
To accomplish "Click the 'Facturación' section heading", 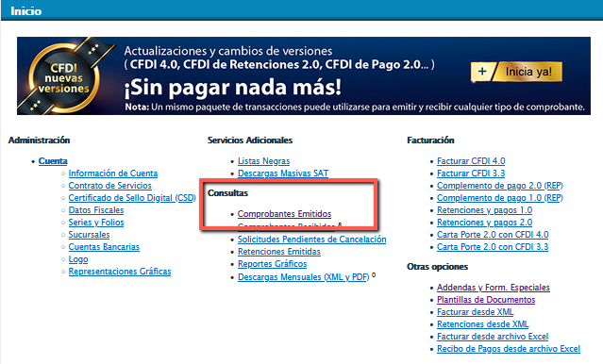I will coord(430,141).
